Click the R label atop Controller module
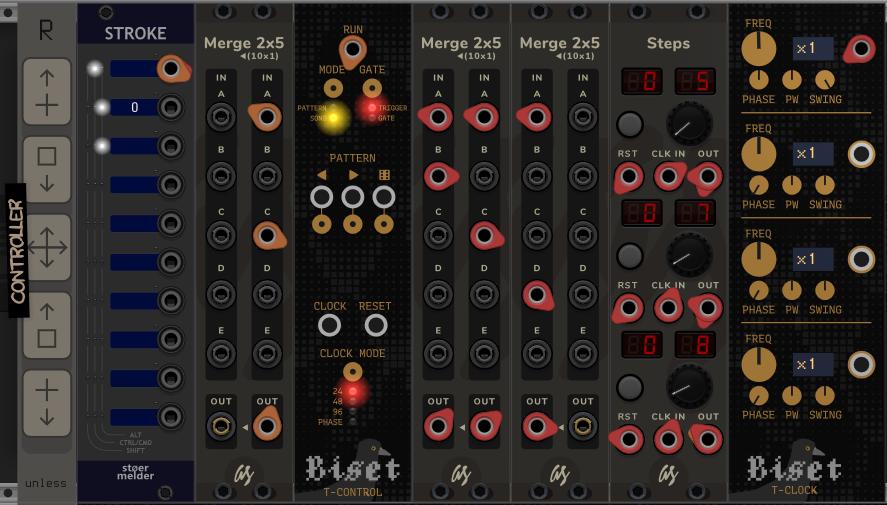 pyautogui.click(x=46, y=31)
